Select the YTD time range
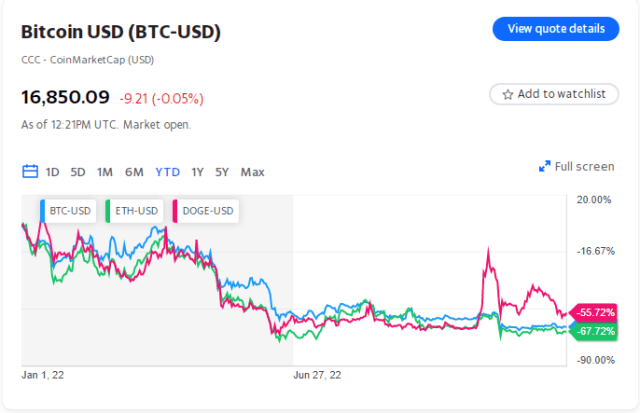The image size is (640, 413). click(x=167, y=172)
